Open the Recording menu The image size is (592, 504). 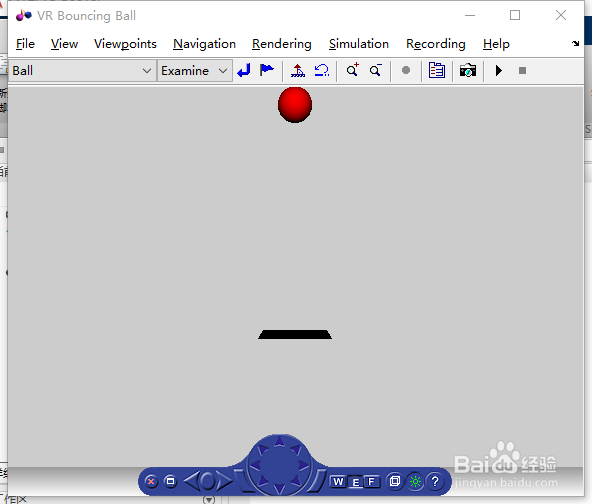(x=436, y=44)
